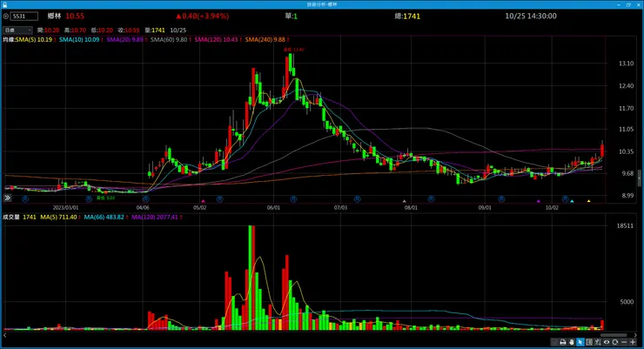Click the SMA(240) 9.88 label
This screenshot has width=644, height=349.
265,39
